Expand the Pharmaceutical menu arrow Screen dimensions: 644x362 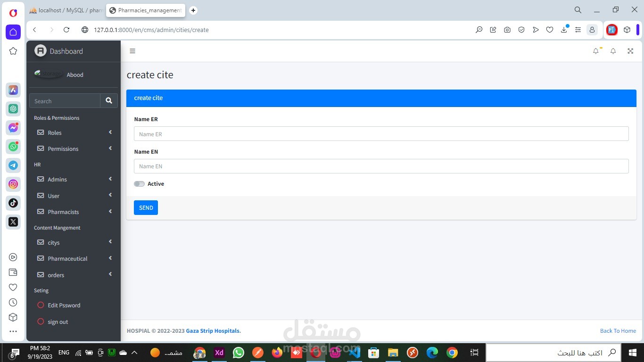110,258
